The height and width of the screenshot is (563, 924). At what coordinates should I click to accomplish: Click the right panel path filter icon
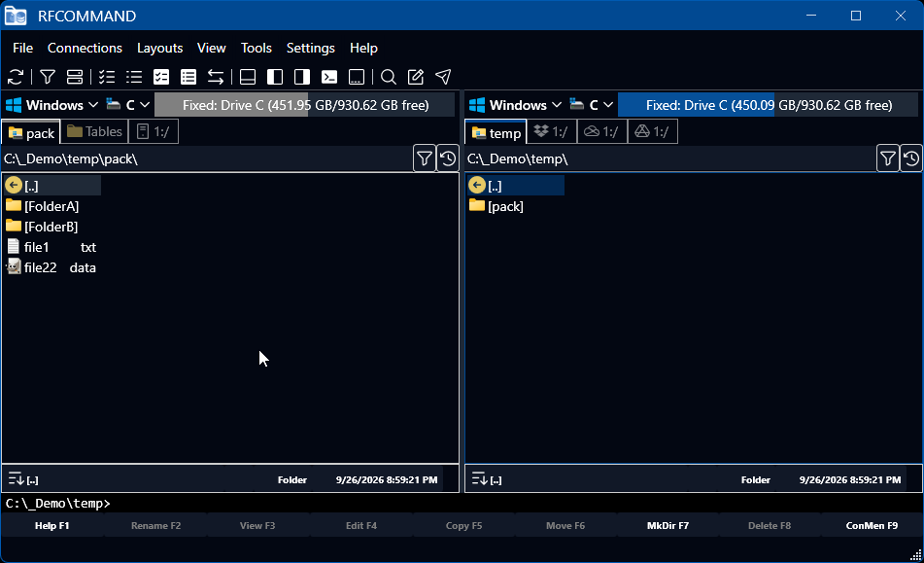tap(888, 158)
